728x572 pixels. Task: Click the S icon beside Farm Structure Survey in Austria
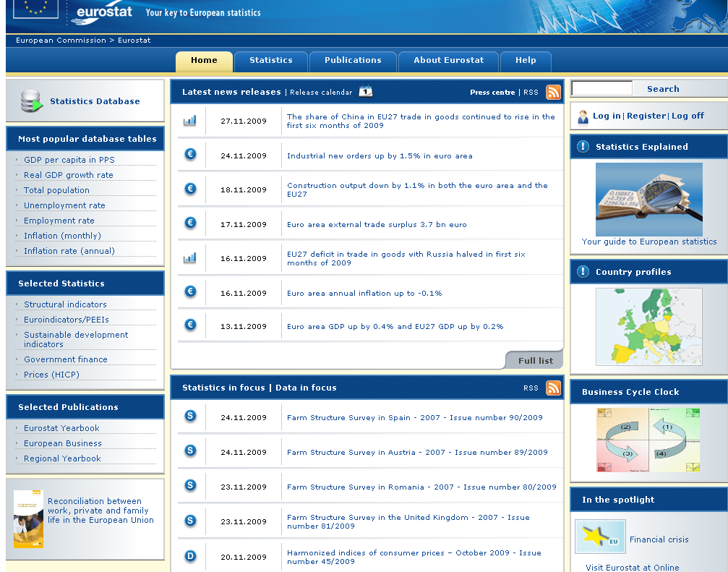[x=190, y=451]
